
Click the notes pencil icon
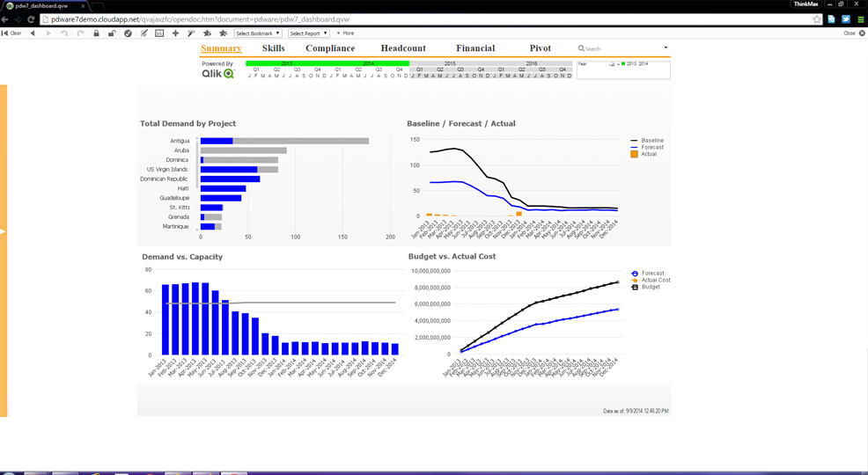(143, 33)
